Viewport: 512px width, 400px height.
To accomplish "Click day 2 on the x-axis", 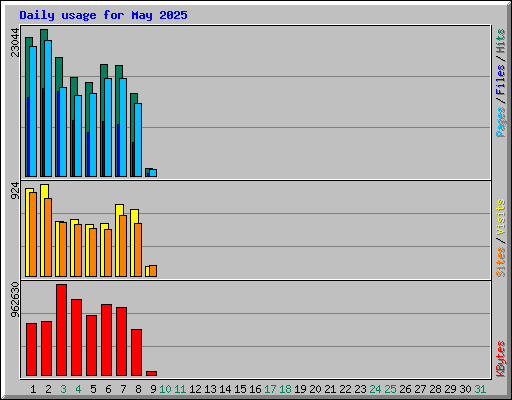I will point(48,389).
